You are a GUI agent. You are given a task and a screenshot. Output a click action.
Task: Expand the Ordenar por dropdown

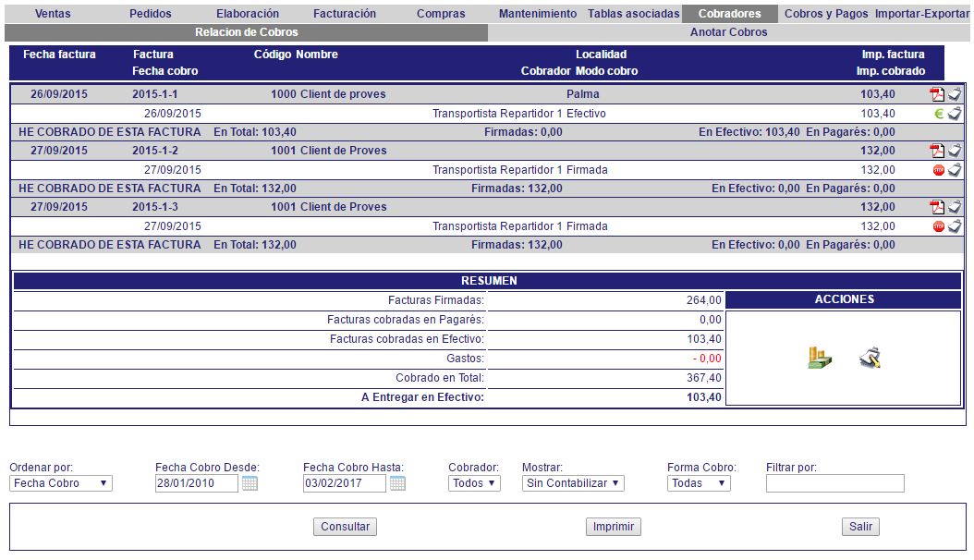(61, 483)
